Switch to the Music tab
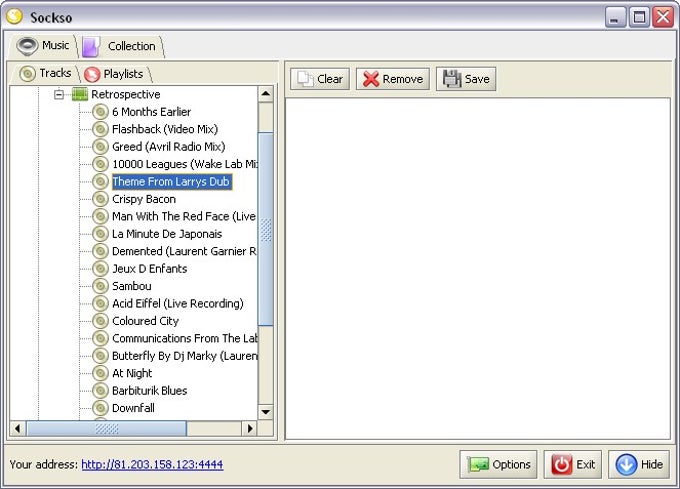The width and height of the screenshot is (680, 489). coord(43,46)
